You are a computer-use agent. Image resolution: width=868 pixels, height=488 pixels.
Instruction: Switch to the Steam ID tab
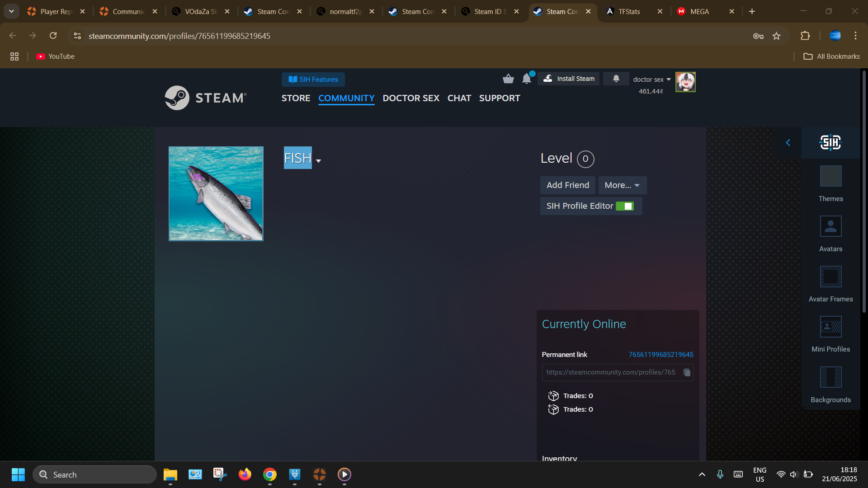(x=490, y=12)
